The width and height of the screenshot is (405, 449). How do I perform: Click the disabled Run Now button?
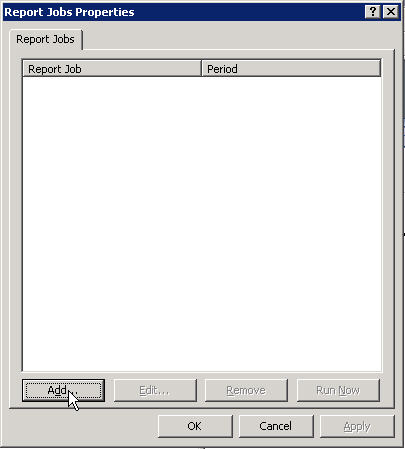(338, 390)
